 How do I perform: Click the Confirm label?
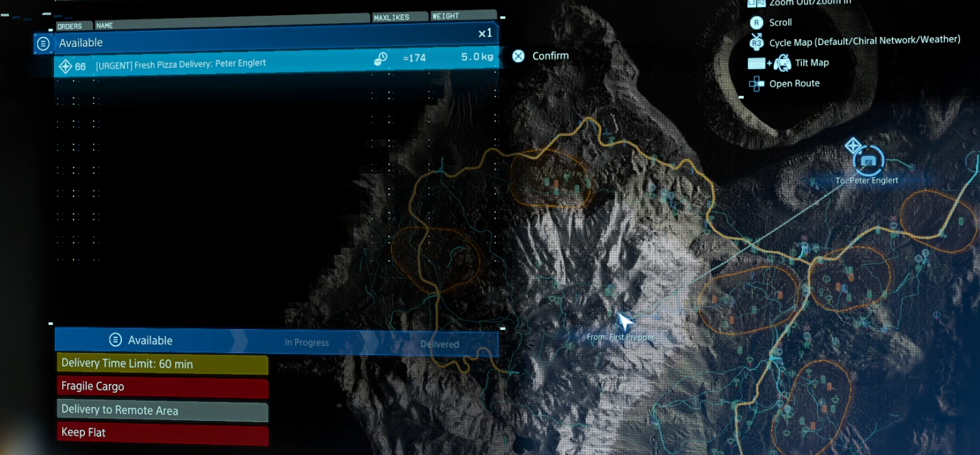(551, 56)
